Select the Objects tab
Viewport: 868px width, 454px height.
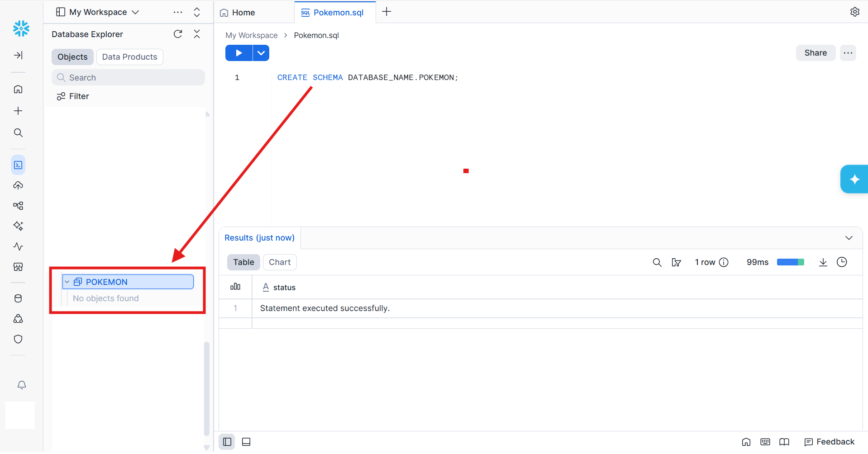tap(72, 57)
